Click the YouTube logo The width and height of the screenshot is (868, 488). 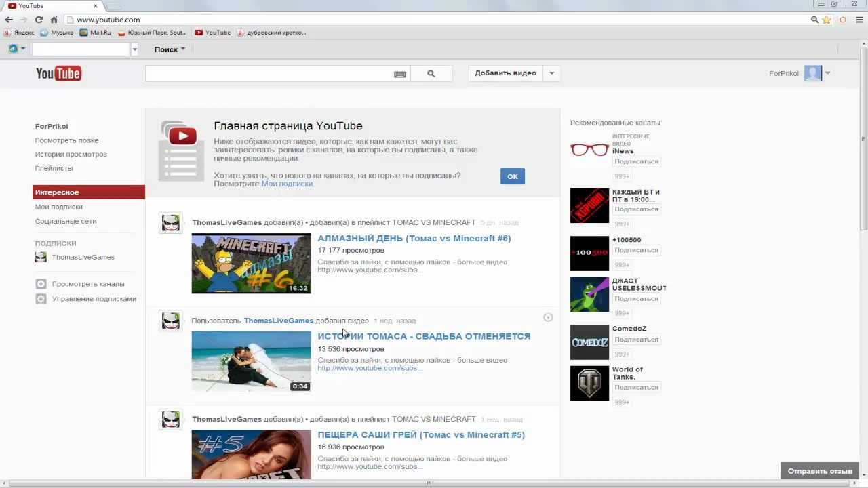[x=58, y=73]
